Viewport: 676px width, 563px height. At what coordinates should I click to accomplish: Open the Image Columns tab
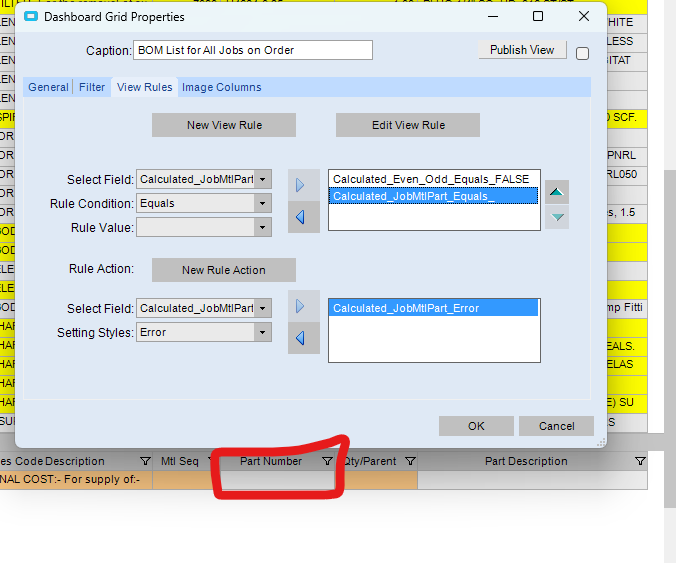coord(222,87)
